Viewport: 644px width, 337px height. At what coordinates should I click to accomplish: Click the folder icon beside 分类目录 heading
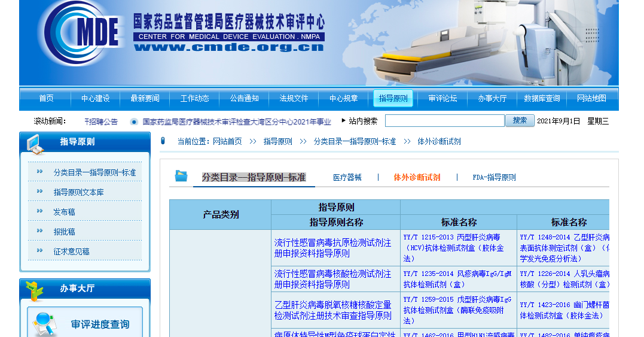181,176
